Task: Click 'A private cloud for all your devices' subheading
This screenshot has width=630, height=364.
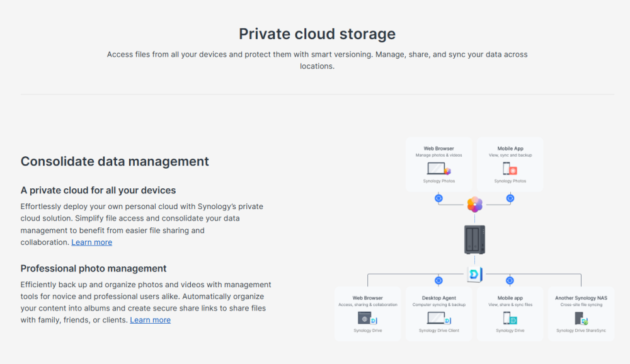Action: [98, 190]
